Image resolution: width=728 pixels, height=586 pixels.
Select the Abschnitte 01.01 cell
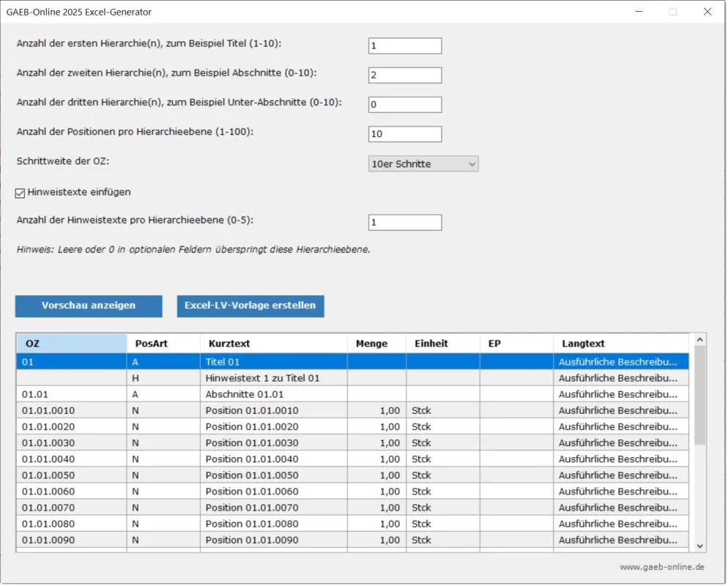[274, 394]
